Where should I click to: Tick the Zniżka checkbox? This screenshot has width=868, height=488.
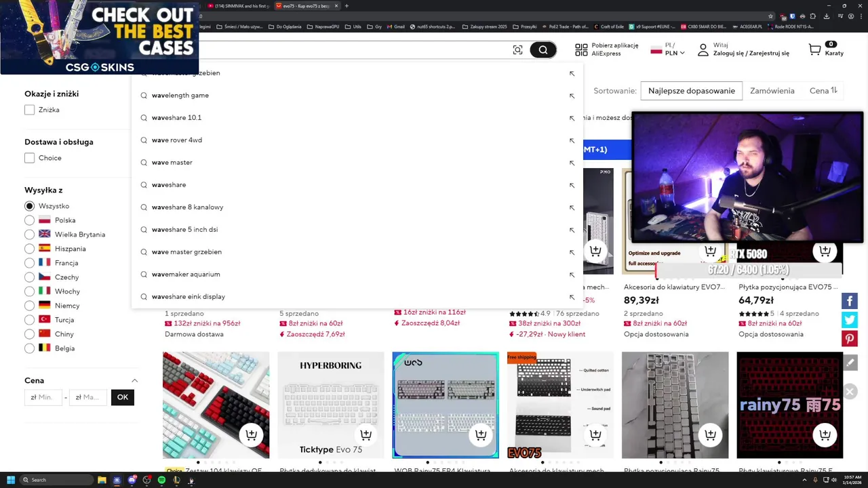coord(29,110)
